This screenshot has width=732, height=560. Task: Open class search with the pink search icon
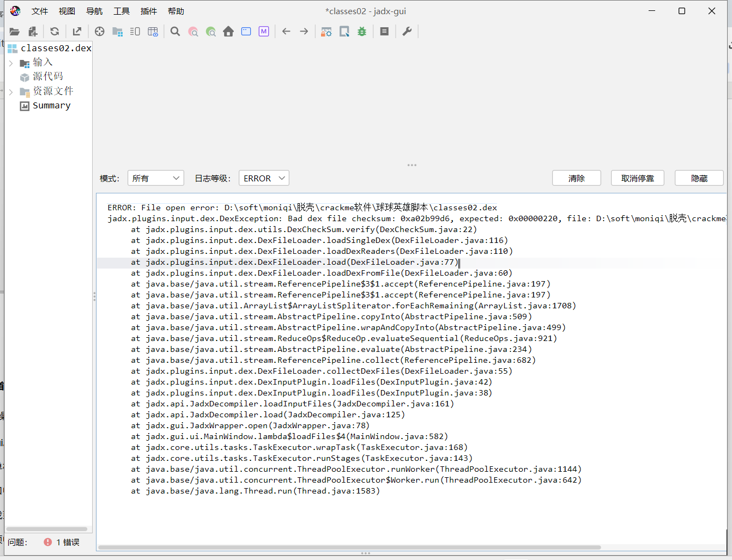click(x=193, y=32)
